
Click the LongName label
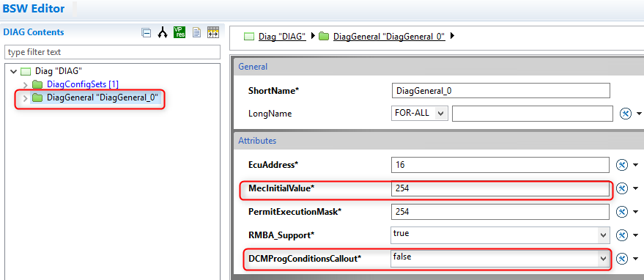click(270, 114)
